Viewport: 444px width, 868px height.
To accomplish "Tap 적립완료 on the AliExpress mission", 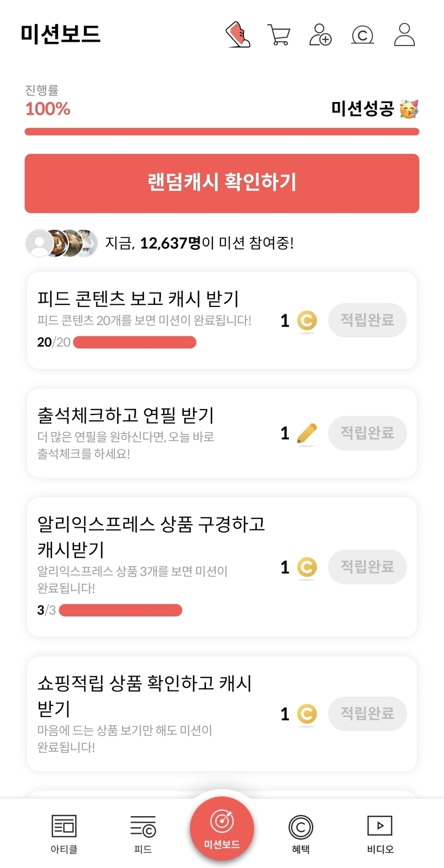I will pos(367,567).
